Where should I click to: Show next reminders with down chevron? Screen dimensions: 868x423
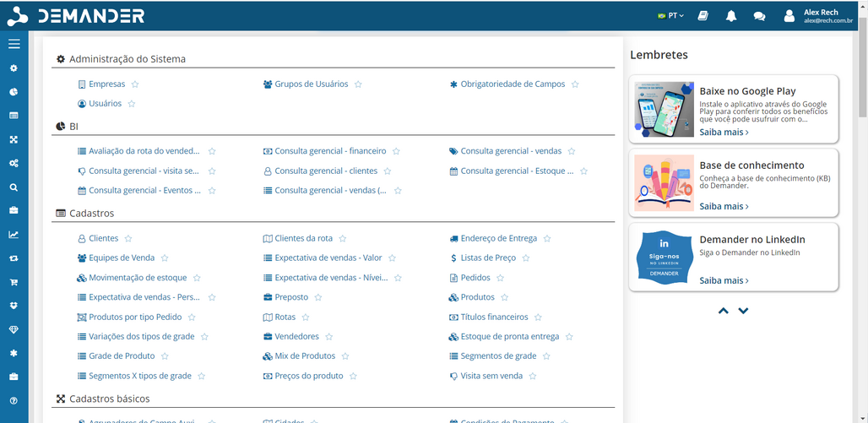coord(743,311)
